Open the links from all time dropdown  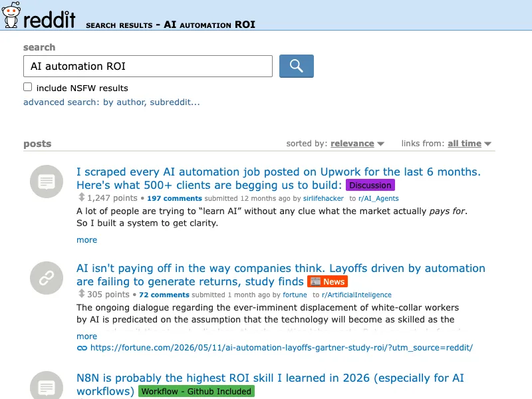click(x=469, y=144)
